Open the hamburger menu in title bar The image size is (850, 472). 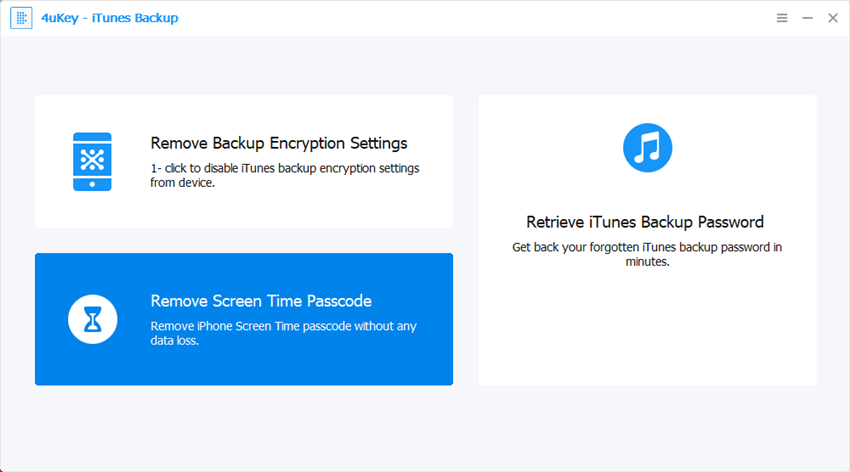point(782,18)
